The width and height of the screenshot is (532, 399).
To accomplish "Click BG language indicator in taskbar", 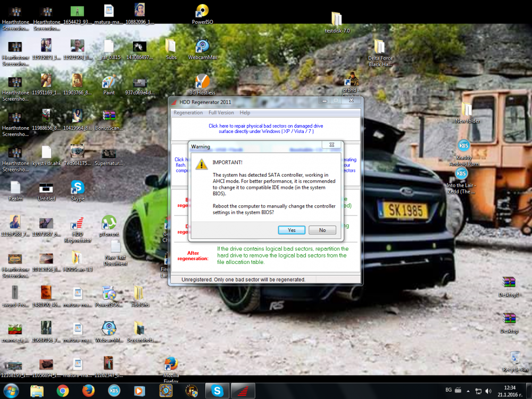I will click(448, 390).
